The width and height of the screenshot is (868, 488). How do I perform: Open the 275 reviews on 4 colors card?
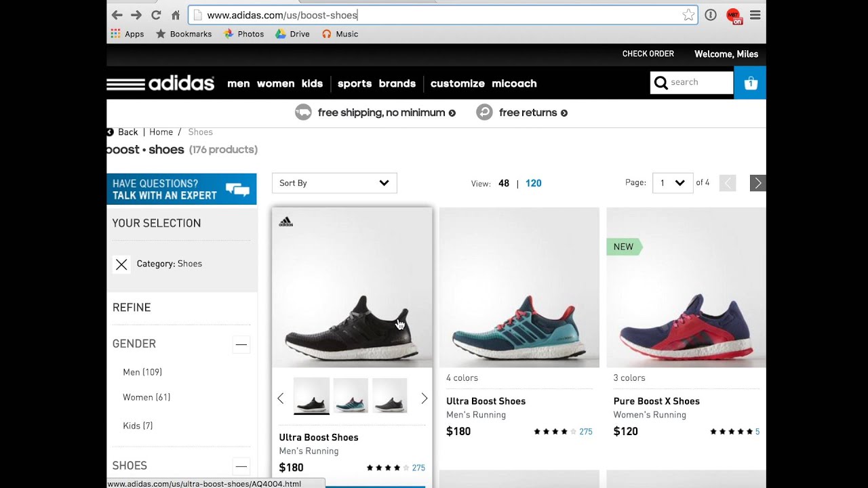point(586,432)
